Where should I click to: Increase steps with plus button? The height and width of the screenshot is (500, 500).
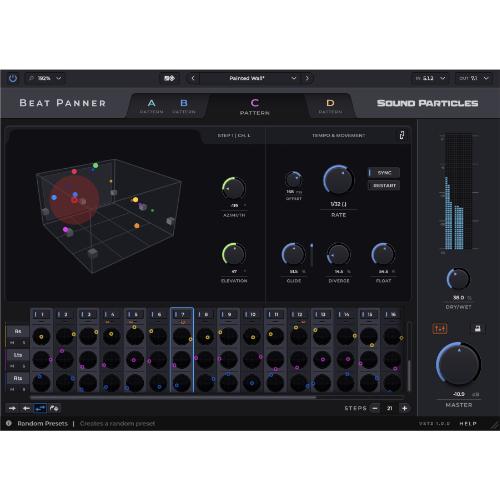click(x=405, y=408)
